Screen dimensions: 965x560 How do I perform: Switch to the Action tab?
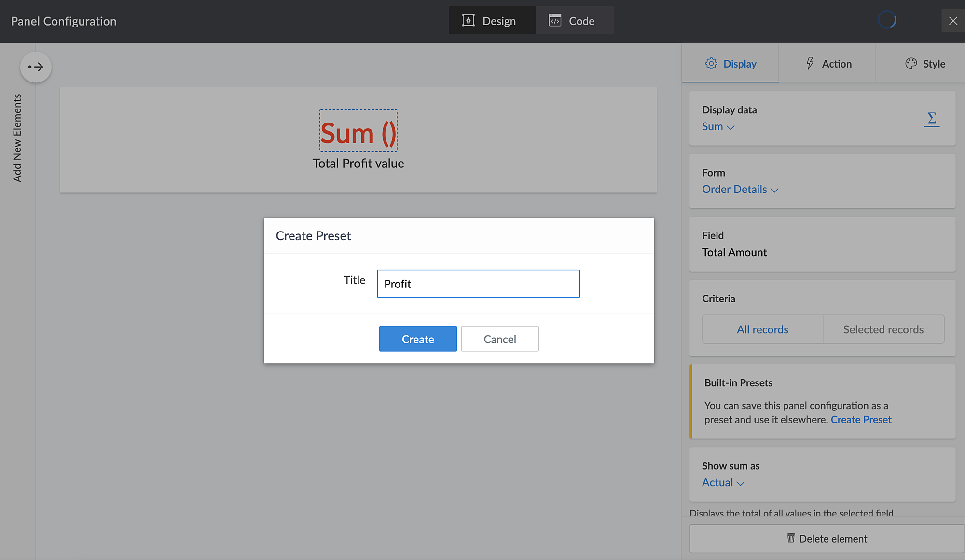[827, 64]
